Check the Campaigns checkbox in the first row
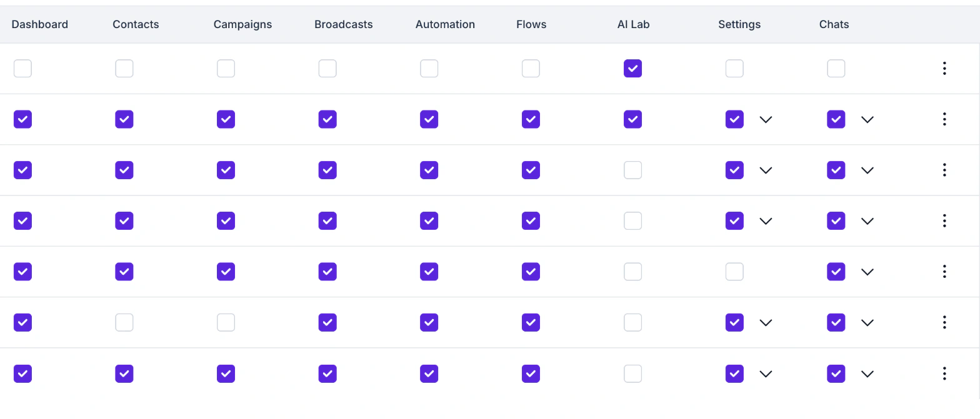This screenshot has height=419, width=980. pos(226,69)
